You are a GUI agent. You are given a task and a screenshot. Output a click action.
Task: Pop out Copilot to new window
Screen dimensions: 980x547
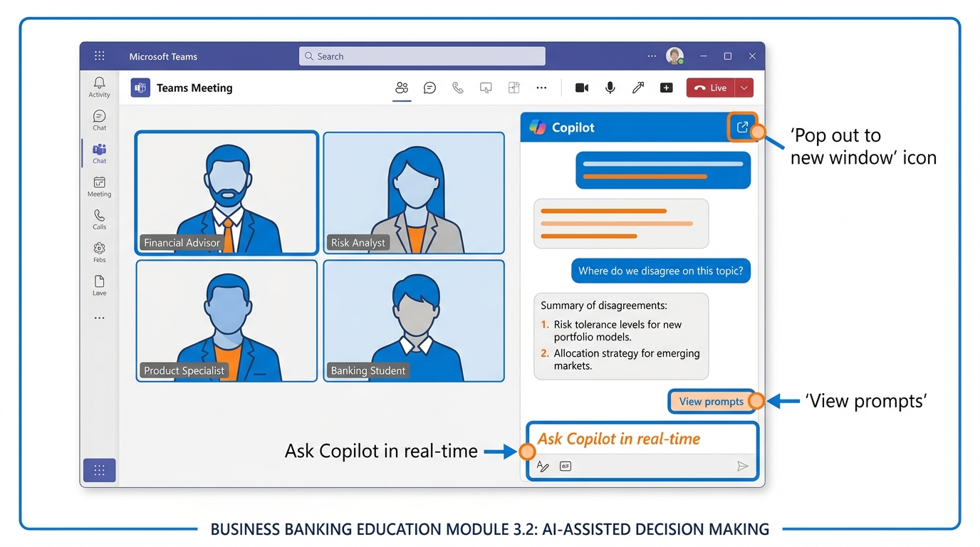click(x=742, y=127)
